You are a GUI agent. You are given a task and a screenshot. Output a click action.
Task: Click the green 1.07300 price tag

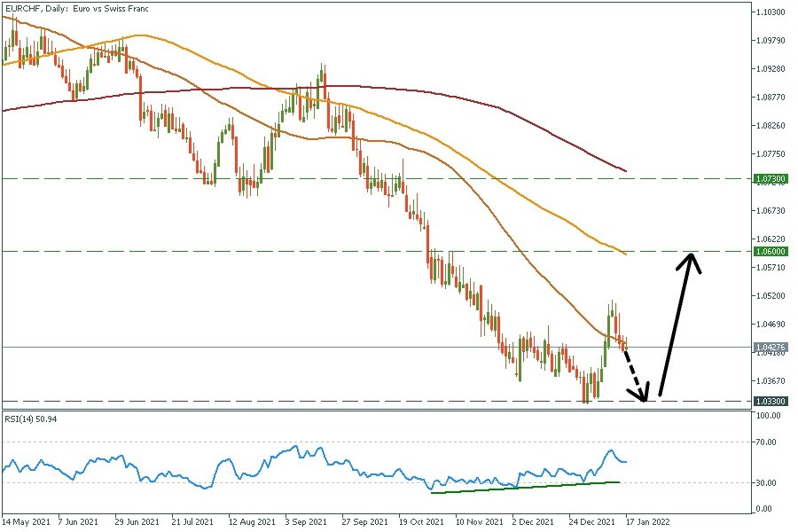click(770, 179)
